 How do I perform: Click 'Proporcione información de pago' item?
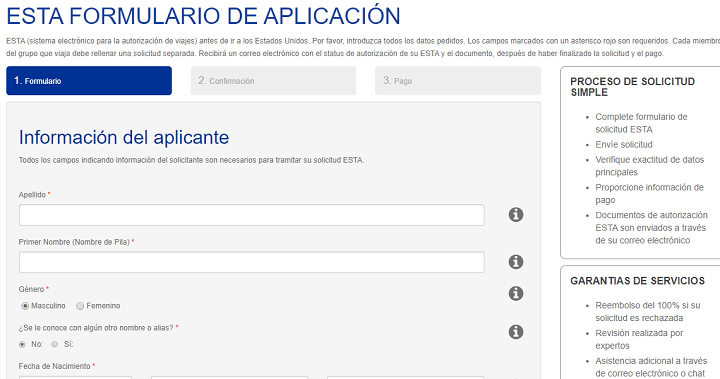(649, 194)
